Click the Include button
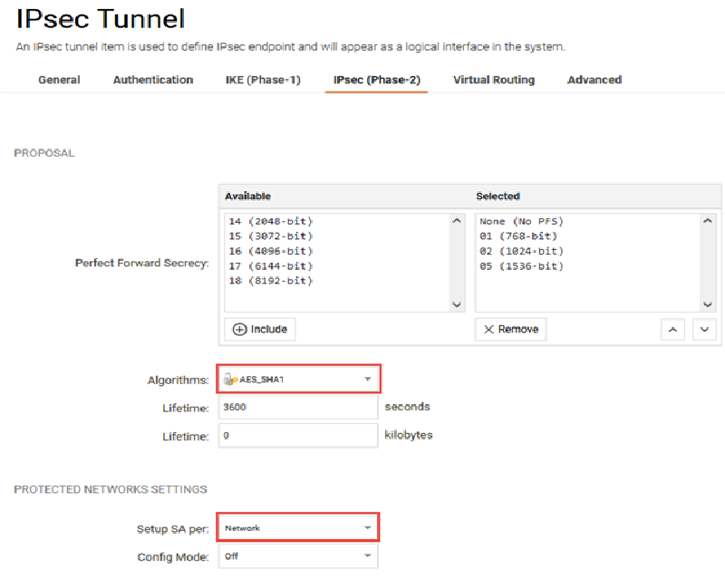 coord(260,329)
